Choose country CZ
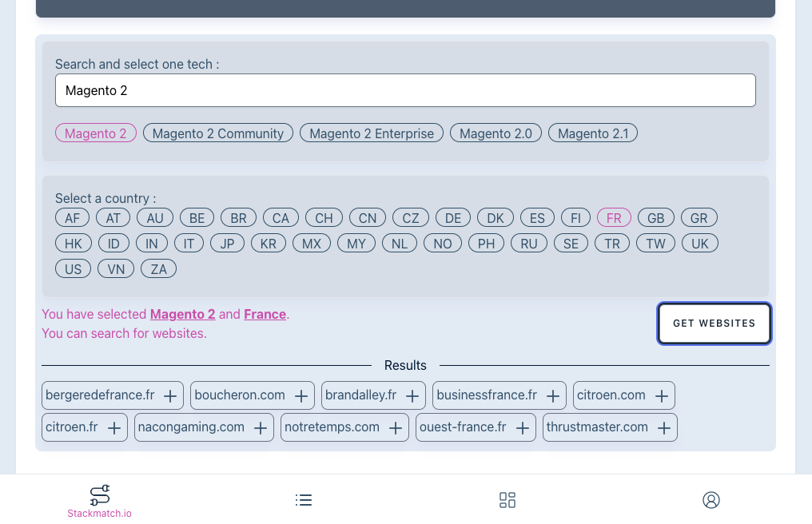This screenshot has height=524, width=812. 411,217
